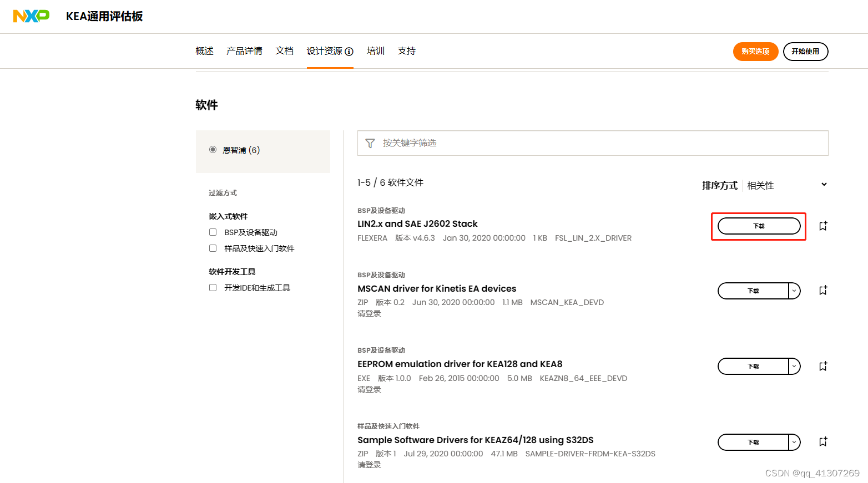Click the 购买选项 button
The image size is (868, 483).
(755, 51)
